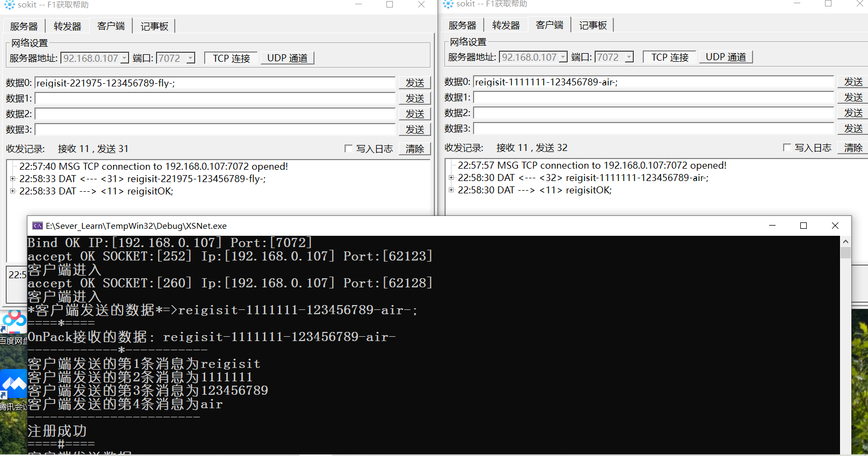
Task: Open server address dropdown in right sokit window
Action: pyautogui.click(x=563, y=57)
